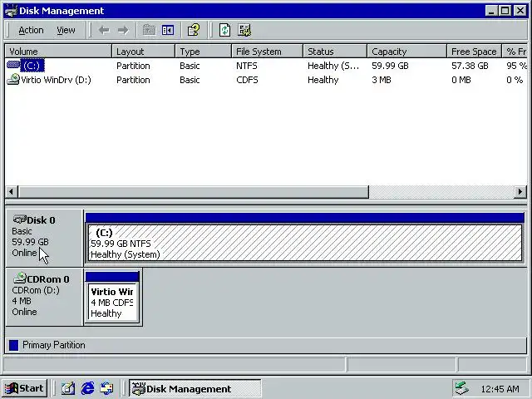Click the 57.38 GB free space cell

pos(470,66)
